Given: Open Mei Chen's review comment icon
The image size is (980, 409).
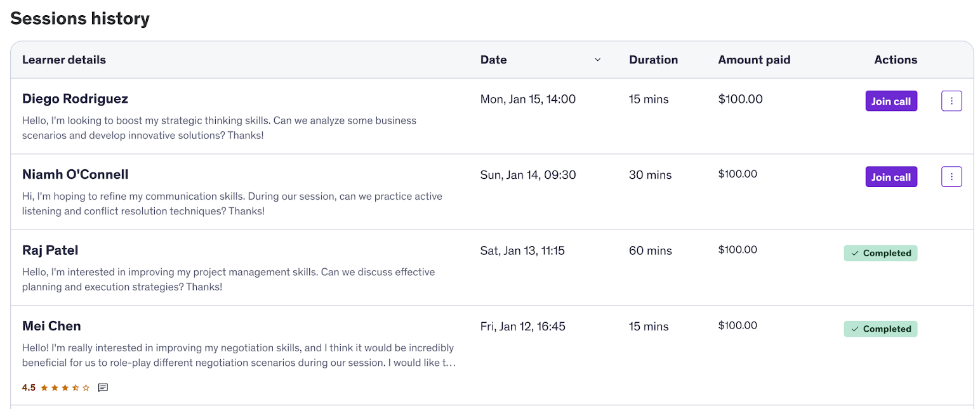Looking at the screenshot, I should pos(103,387).
